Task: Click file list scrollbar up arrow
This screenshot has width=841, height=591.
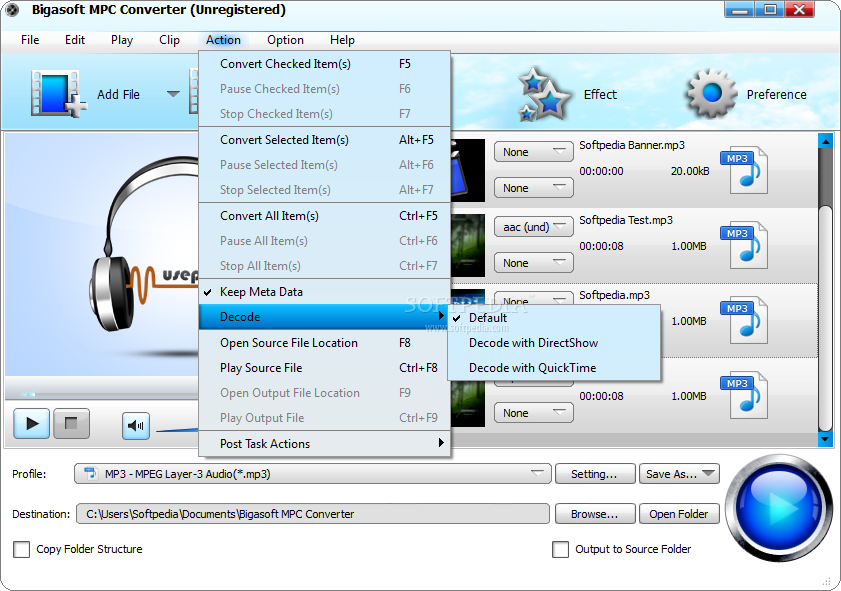Action: 825,141
